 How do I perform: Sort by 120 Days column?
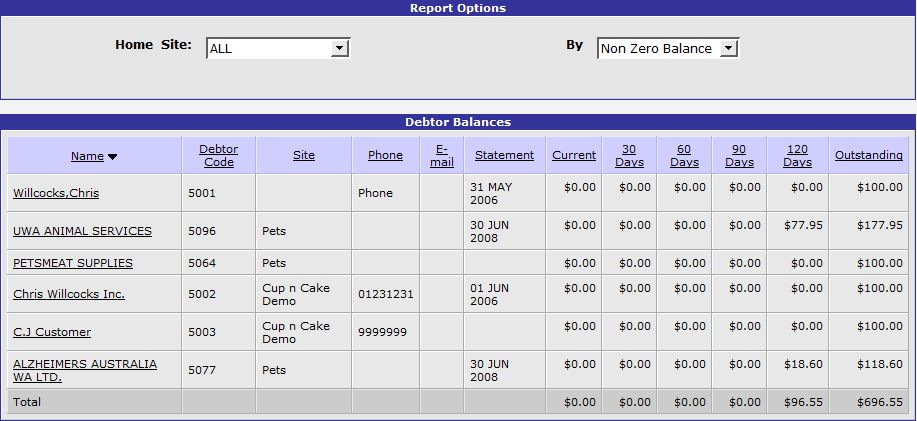tap(797, 155)
